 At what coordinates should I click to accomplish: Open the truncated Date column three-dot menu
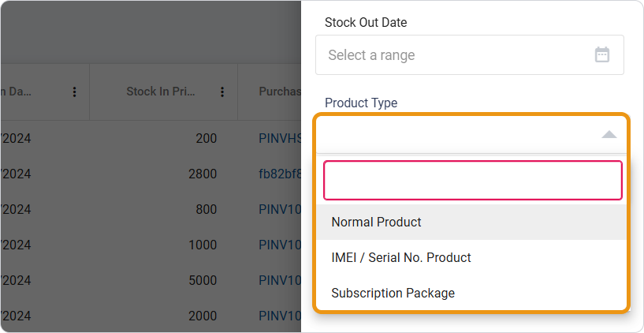pyautogui.click(x=75, y=92)
